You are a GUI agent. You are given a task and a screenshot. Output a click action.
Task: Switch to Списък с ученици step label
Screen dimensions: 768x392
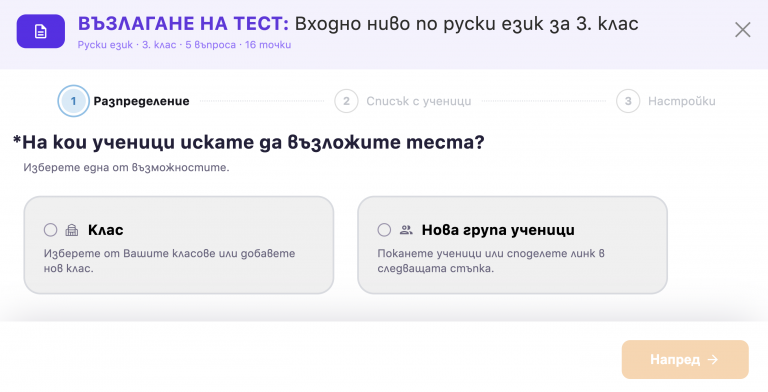419,101
